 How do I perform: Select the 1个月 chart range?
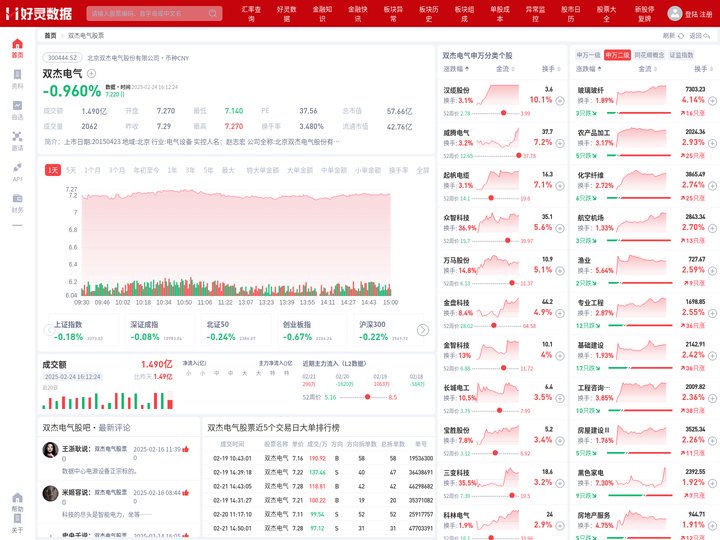click(x=92, y=170)
